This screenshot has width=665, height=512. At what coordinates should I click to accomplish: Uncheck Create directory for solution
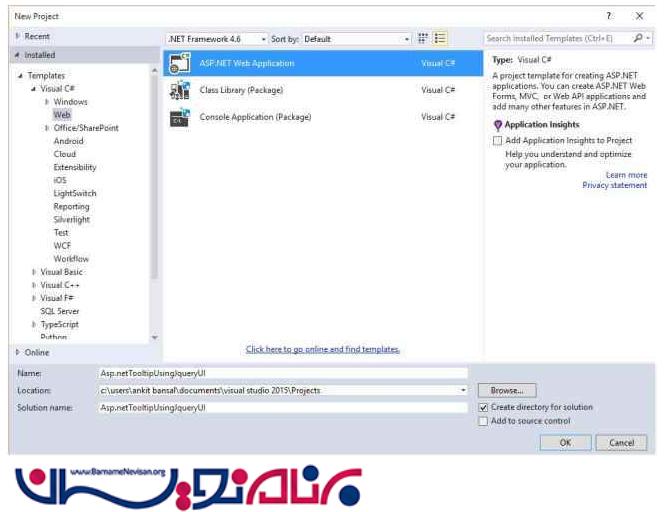click(x=483, y=407)
